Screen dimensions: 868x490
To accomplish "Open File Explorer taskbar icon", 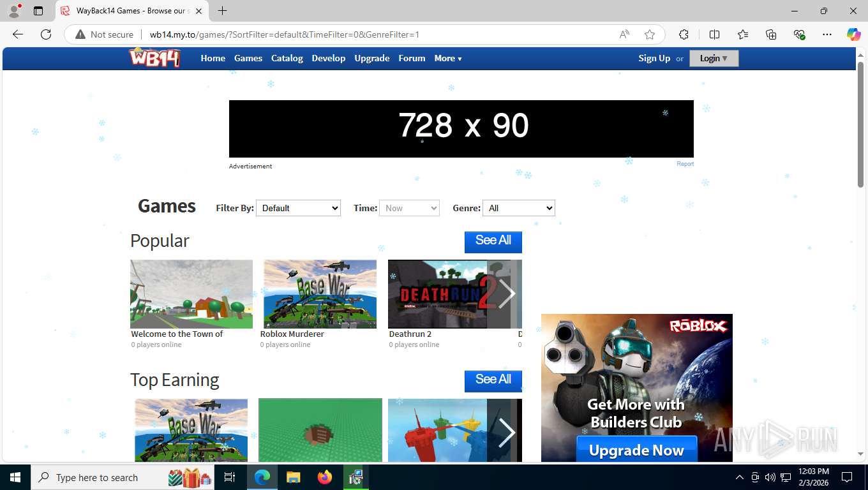I will pyautogui.click(x=293, y=477).
